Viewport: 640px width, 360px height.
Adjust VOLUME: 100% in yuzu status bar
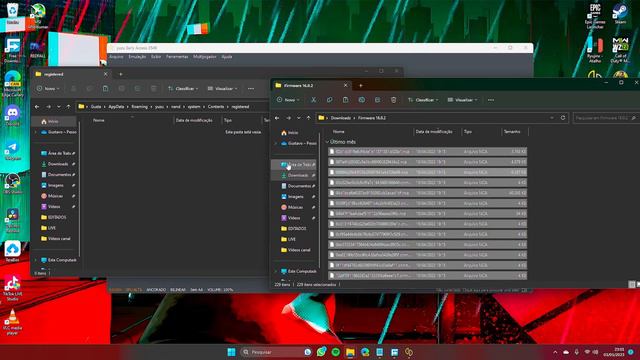(x=220, y=290)
